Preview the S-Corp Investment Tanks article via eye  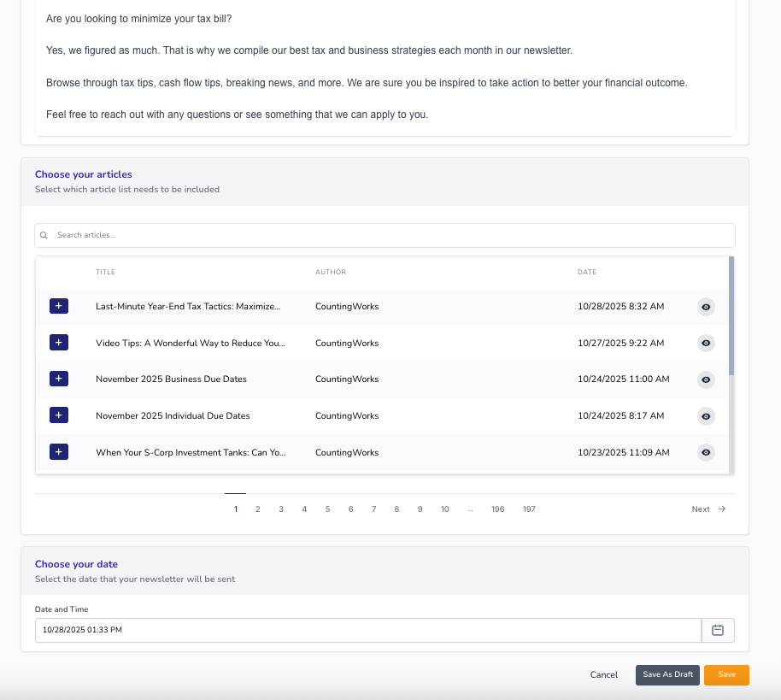click(x=706, y=452)
